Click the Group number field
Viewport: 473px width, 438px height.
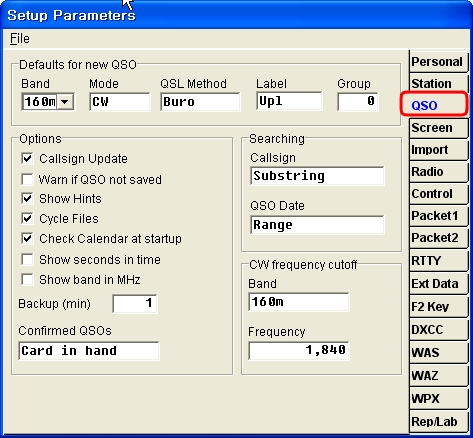pyautogui.click(x=358, y=101)
